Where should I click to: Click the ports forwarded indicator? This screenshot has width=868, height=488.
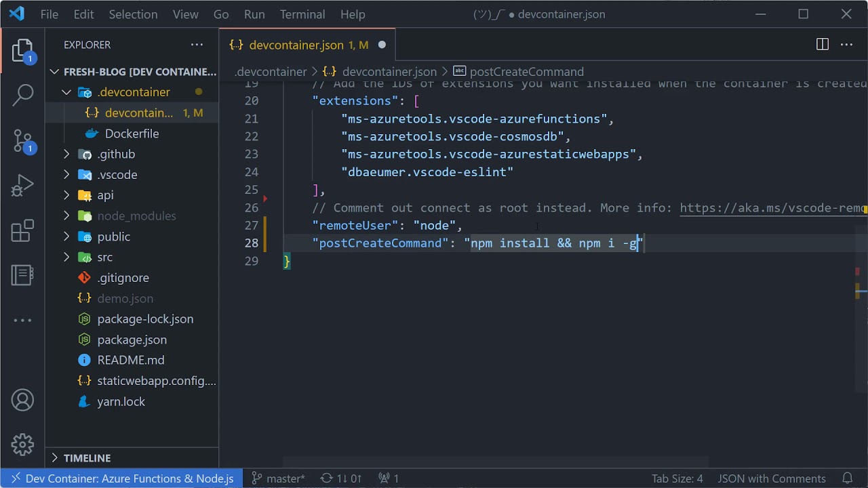tap(389, 479)
